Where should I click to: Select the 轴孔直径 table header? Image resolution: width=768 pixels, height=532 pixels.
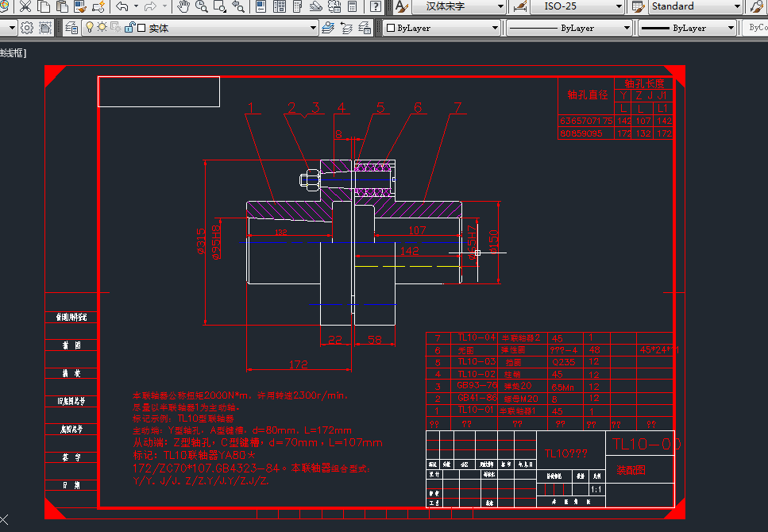click(x=587, y=94)
